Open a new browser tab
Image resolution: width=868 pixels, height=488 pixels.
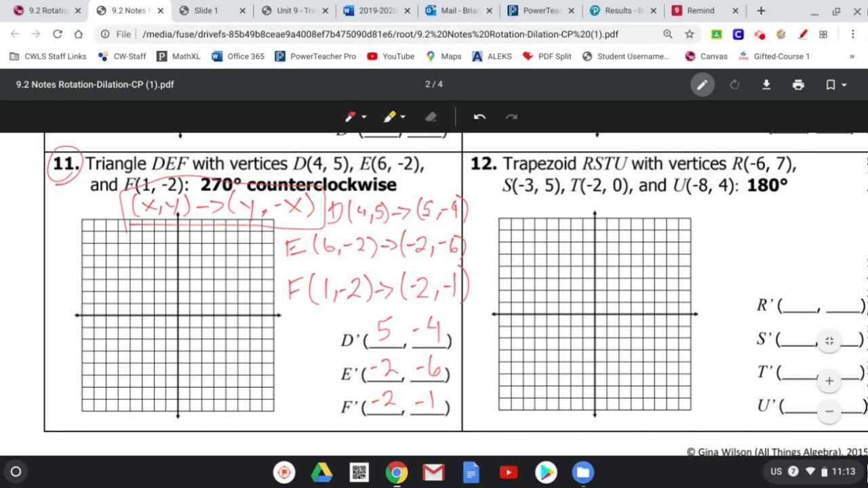tap(761, 11)
